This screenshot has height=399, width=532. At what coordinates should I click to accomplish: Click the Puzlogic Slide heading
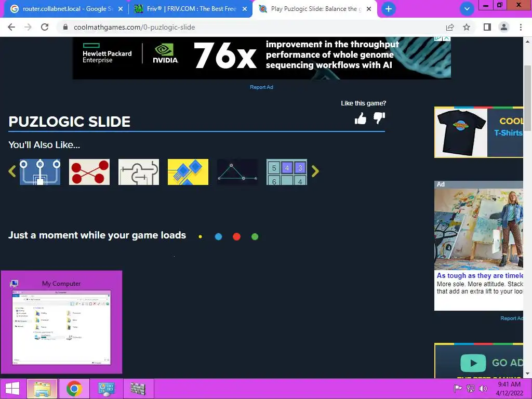(70, 122)
